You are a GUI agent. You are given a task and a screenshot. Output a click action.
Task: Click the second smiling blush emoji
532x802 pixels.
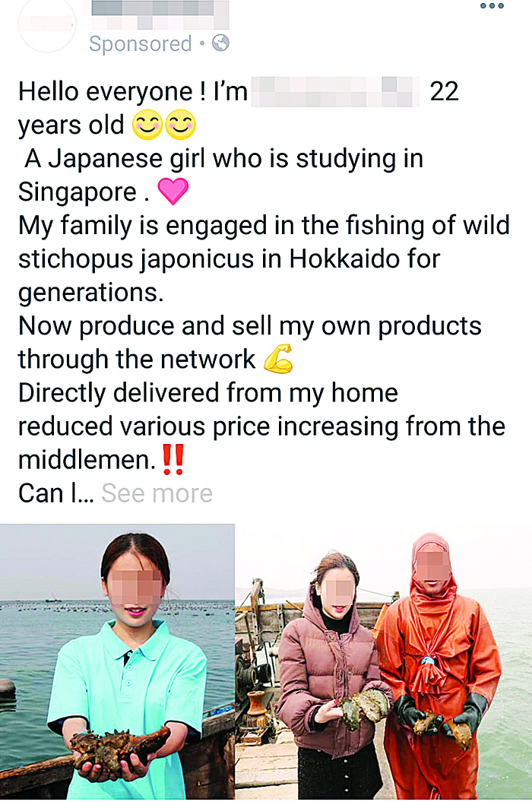[181, 125]
